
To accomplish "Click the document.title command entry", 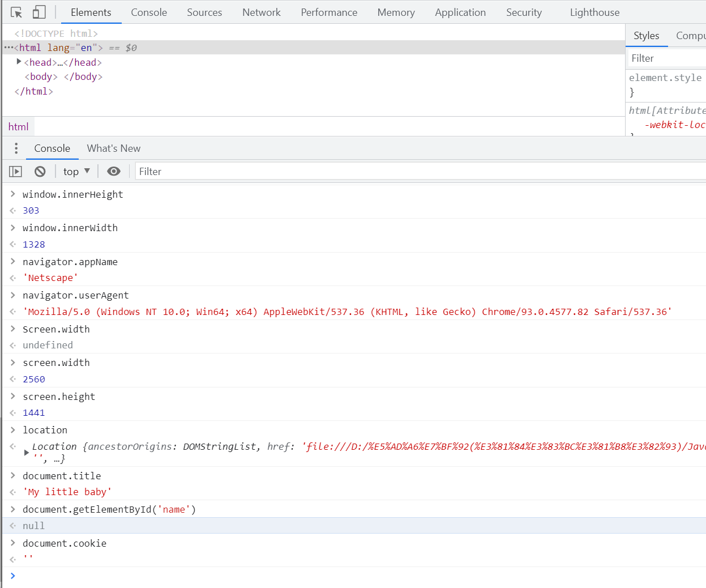I will 62,476.
